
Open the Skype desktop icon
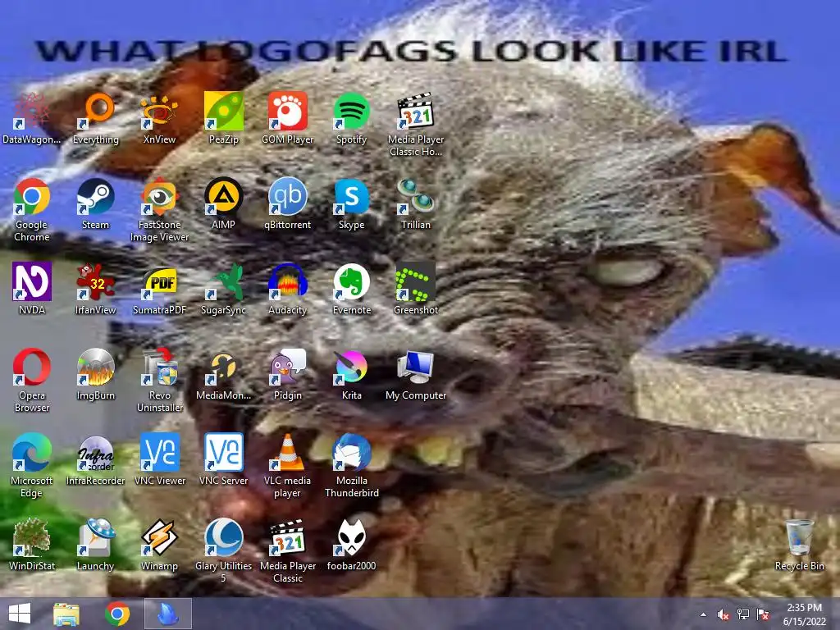[351, 204]
